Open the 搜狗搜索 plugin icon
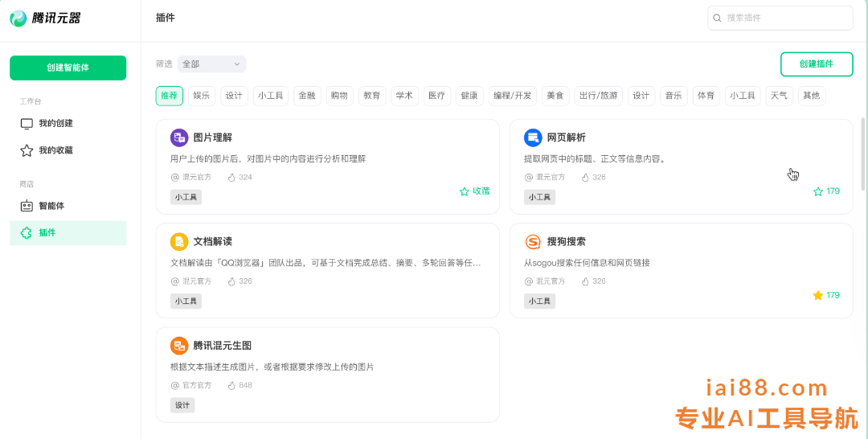Screen dimensions: 868x439 click(533, 242)
